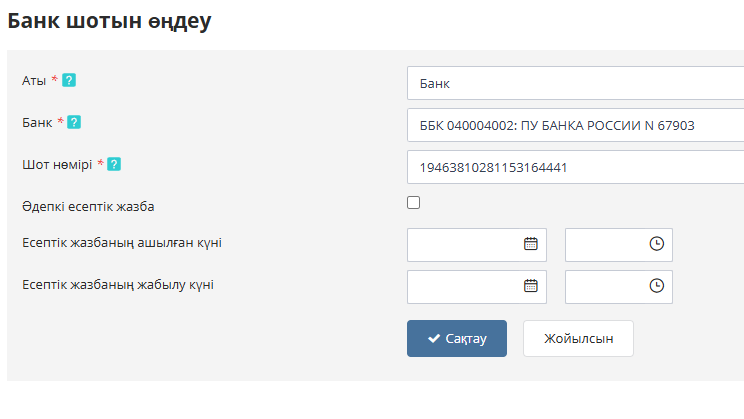The height and width of the screenshot is (419, 744).
Task: Click into the closing date text box
Action: point(465,286)
